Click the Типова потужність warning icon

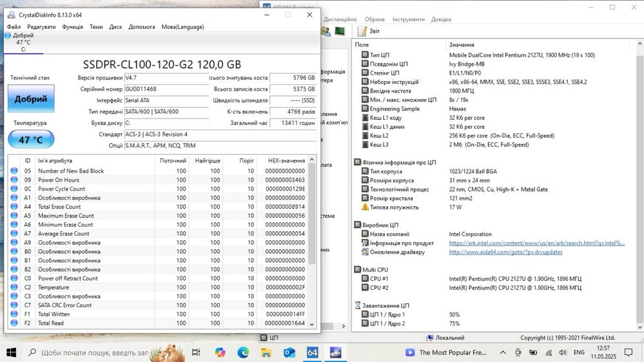365,207
